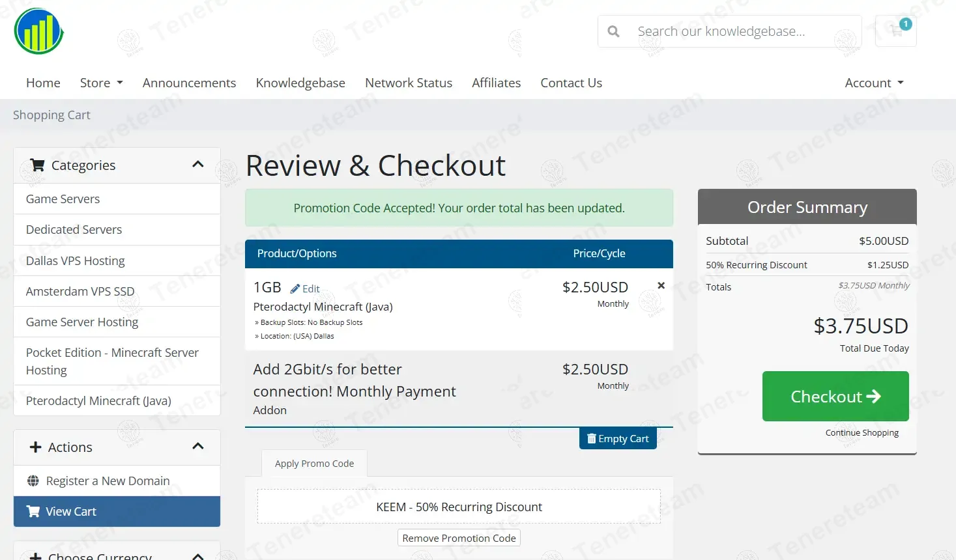956x560 pixels.
Task: Click Remove Promotion Code button
Action: coord(459,539)
